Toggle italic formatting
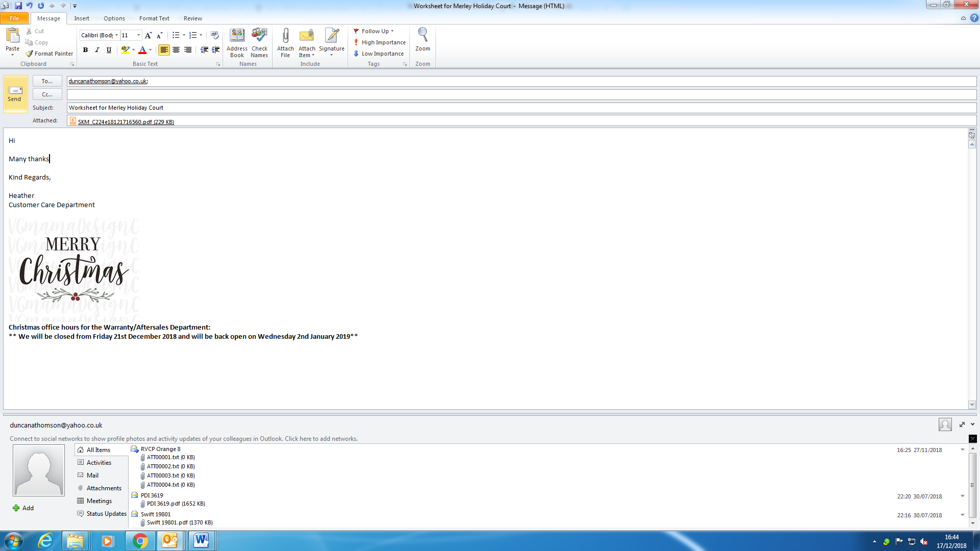The width and height of the screenshot is (980, 551). (97, 50)
